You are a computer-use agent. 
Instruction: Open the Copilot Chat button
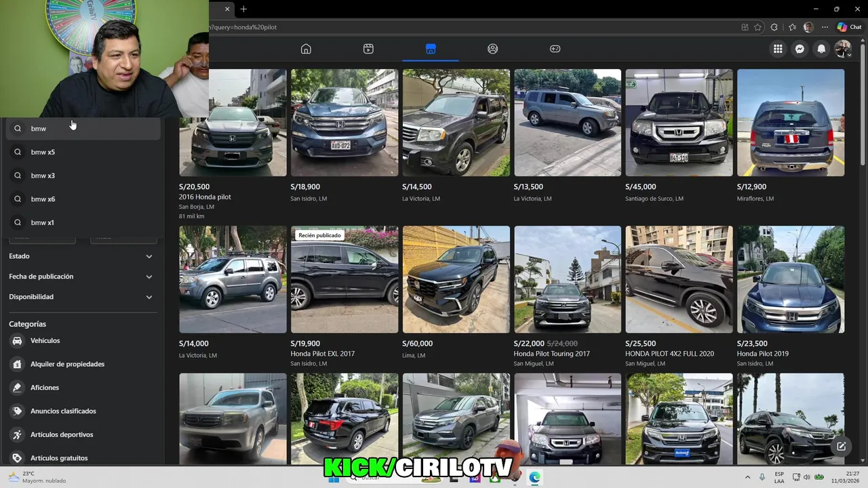pyautogui.click(x=849, y=27)
